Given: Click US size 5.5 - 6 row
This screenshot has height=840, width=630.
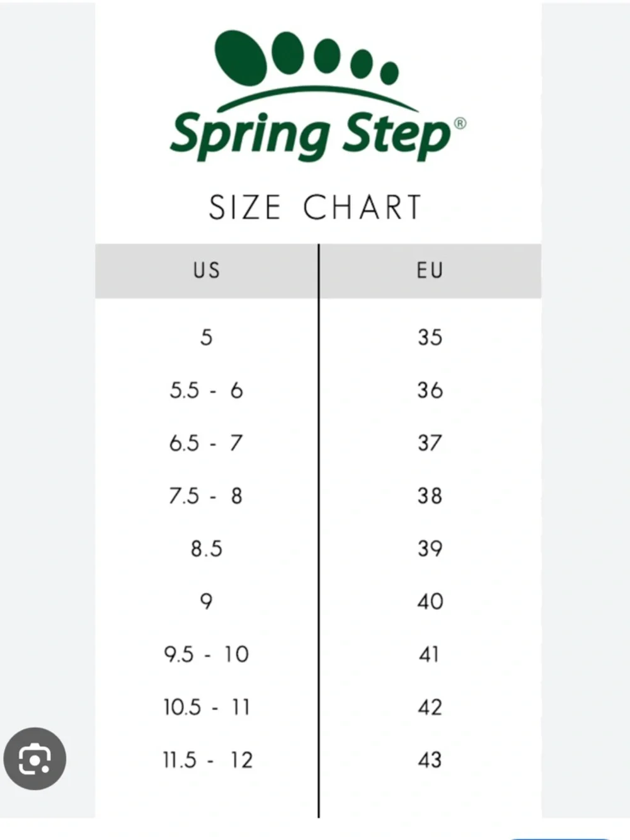Looking at the screenshot, I should (x=207, y=391).
